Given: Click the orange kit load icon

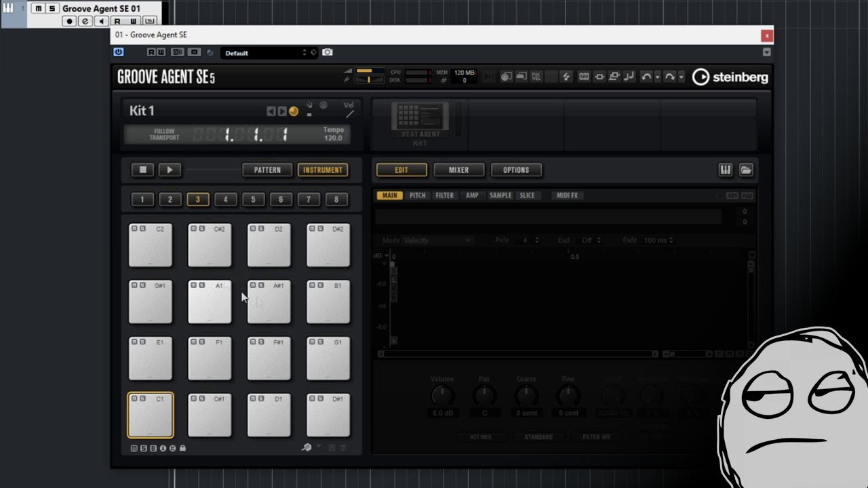Looking at the screenshot, I should point(294,111).
